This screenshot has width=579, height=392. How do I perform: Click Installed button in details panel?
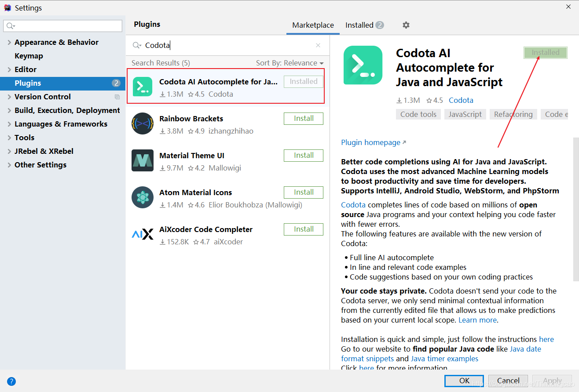pyautogui.click(x=546, y=53)
